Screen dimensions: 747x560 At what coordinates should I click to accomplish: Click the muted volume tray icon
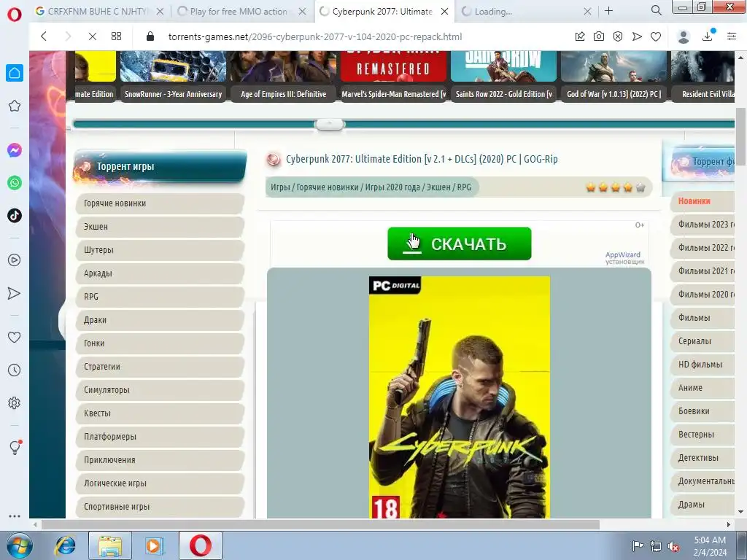(673, 547)
